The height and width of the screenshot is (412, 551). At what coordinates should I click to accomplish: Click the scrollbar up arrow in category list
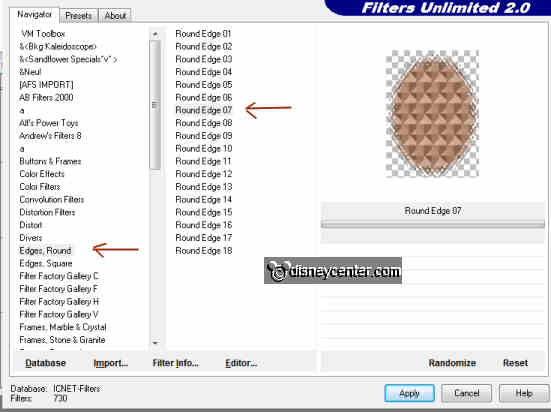click(155, 34)
